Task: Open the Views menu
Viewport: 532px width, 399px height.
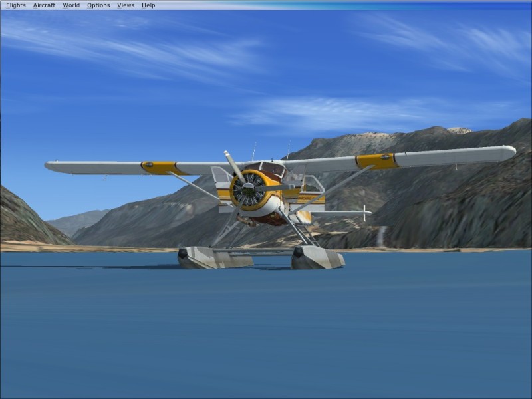Action: point(126,5)
